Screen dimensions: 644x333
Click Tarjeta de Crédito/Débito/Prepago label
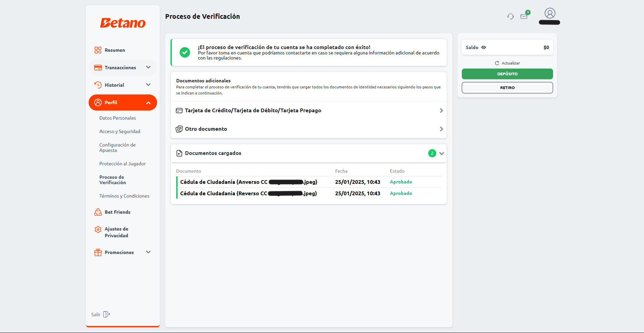tap(253, 111)
